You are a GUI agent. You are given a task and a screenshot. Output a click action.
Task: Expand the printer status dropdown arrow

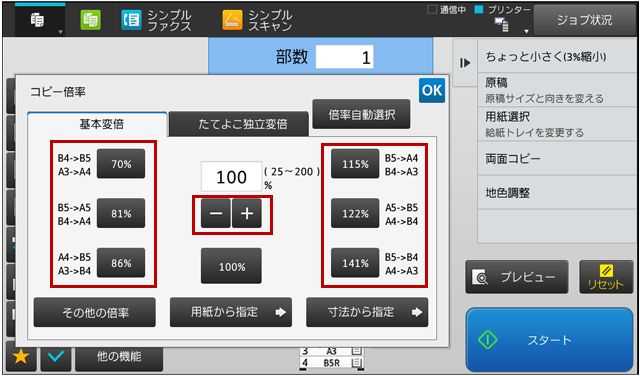coord(527,31)
